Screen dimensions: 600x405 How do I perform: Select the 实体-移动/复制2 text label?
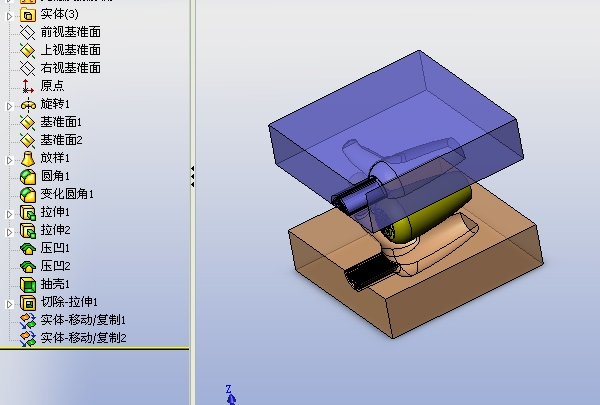click(x=83, y=338)
